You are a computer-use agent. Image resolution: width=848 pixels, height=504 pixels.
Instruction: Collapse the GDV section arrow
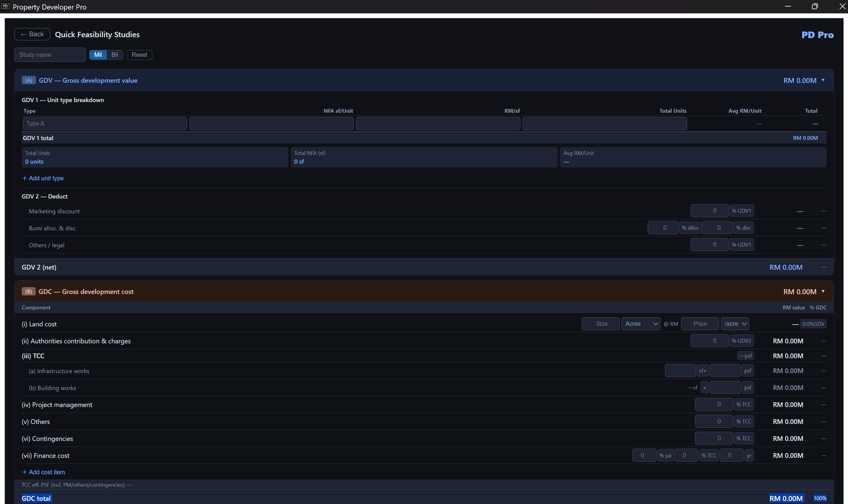[x=823, y=80]
